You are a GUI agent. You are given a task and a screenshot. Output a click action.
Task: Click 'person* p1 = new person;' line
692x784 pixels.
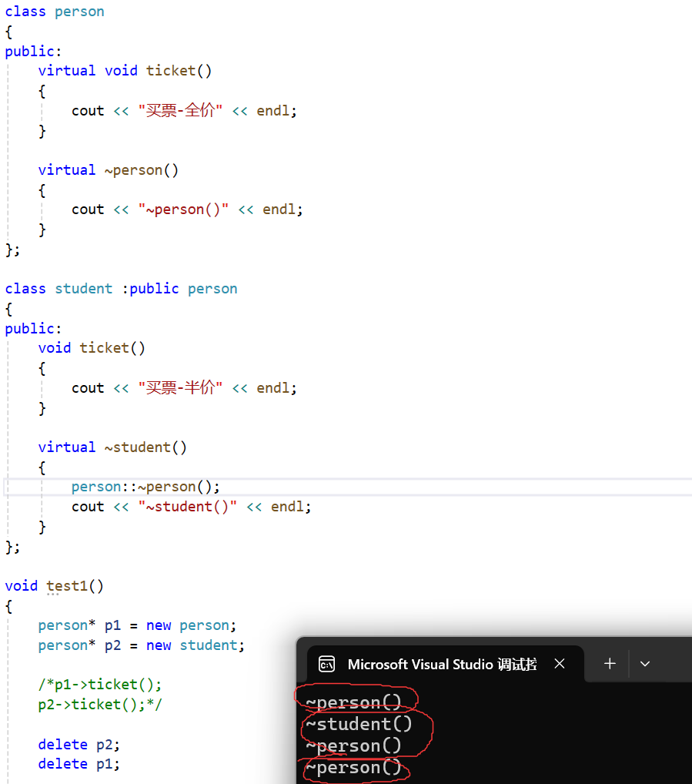point(137,625)
